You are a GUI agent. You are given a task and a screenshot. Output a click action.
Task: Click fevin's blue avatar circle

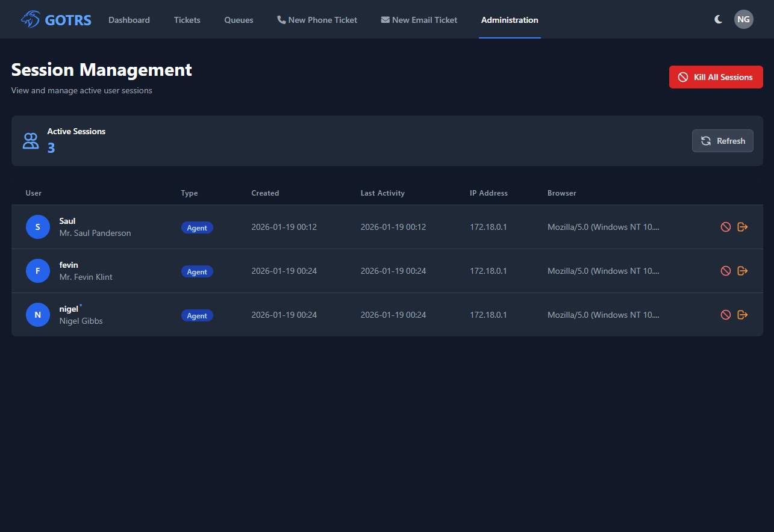pyautogui.click(x=37, y=271)
